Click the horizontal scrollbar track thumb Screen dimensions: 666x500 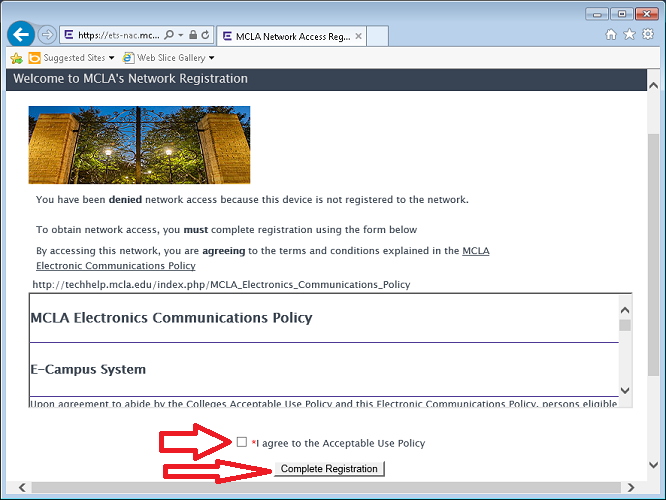[326, 488]
